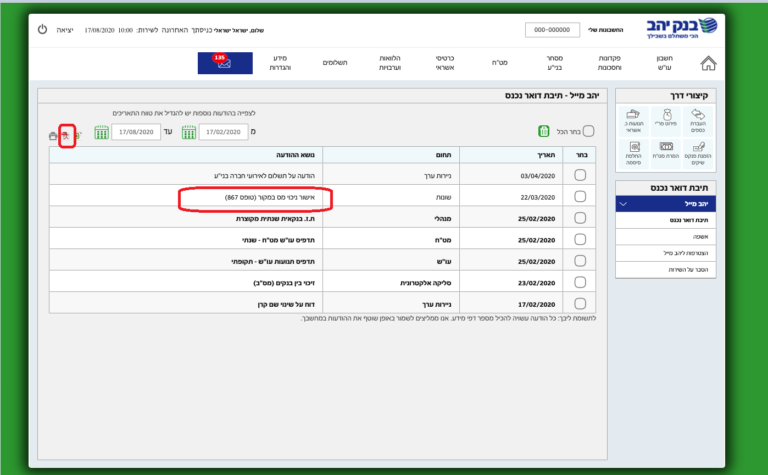Screen dimensions: 768x475
Task: Click the PDF export icon marked in red
Action: click(67, 135)
